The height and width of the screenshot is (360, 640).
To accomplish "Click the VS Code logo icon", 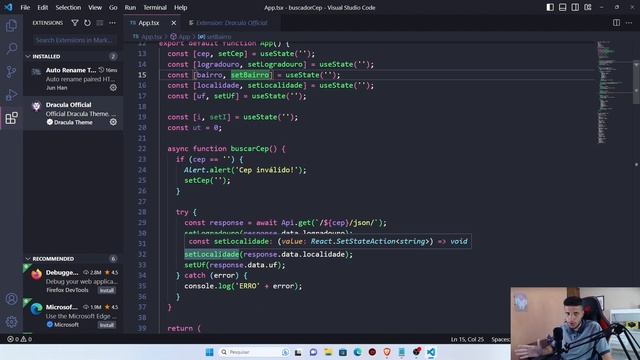I will [x=8, y=7].
